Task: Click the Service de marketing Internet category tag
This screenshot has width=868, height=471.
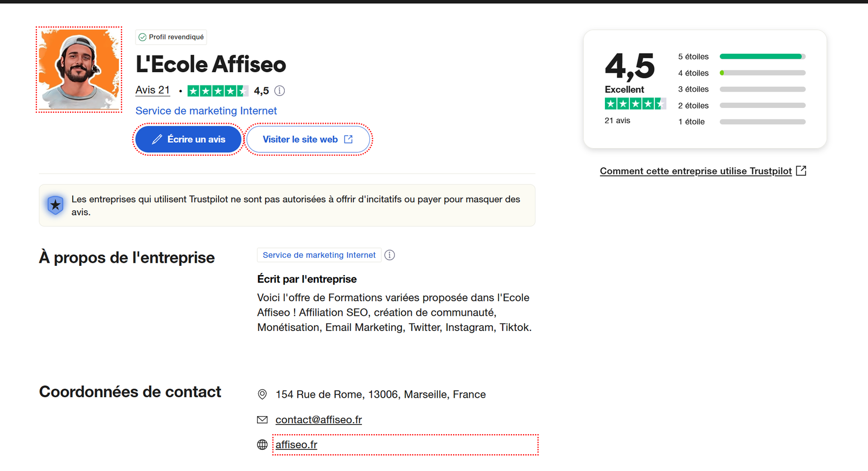Action: click(x=319, y=255)
